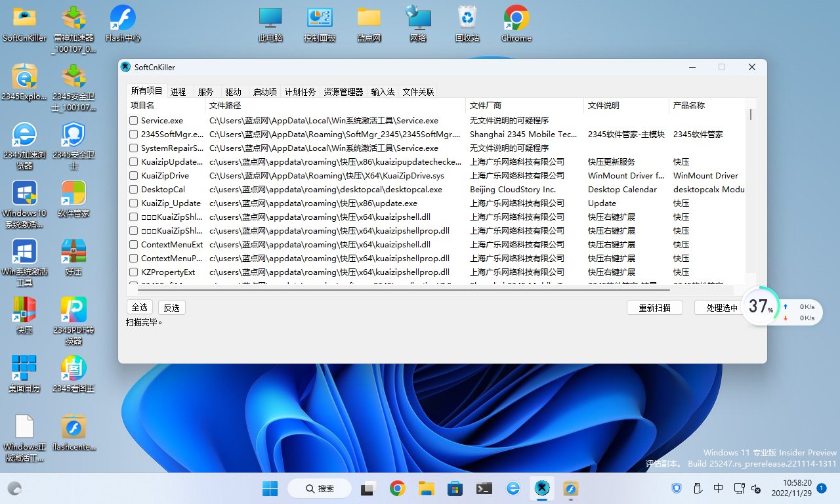Check the KuaizipUpdate... row checkbox
840x504 pixels.
[x=134, y=162]
